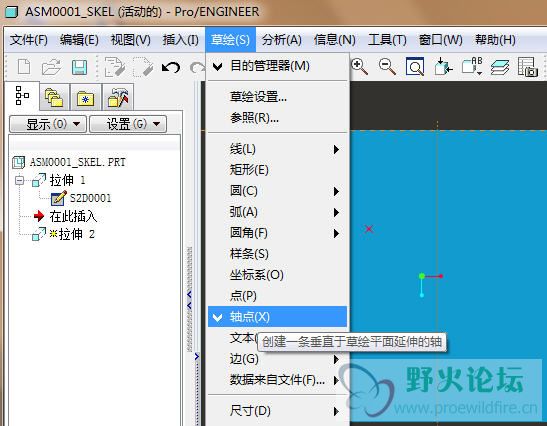547x426 pixels.
Task: Click the Open folder icon
Action: 51,67
